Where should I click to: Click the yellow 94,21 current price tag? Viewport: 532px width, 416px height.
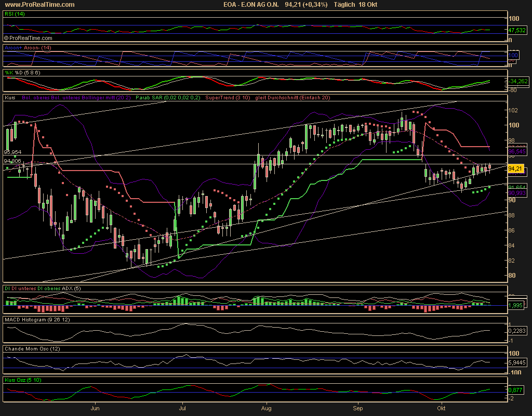point(515,168)
